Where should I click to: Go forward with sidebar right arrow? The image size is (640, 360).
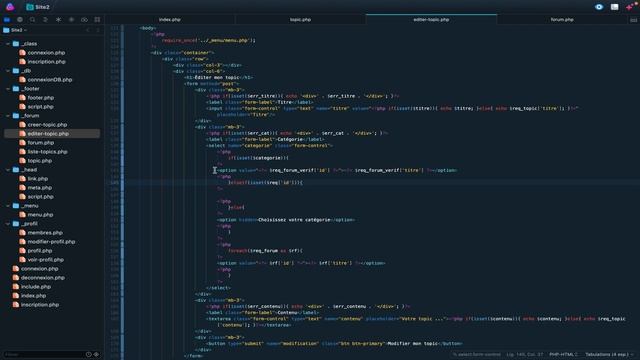coord(98,30)
